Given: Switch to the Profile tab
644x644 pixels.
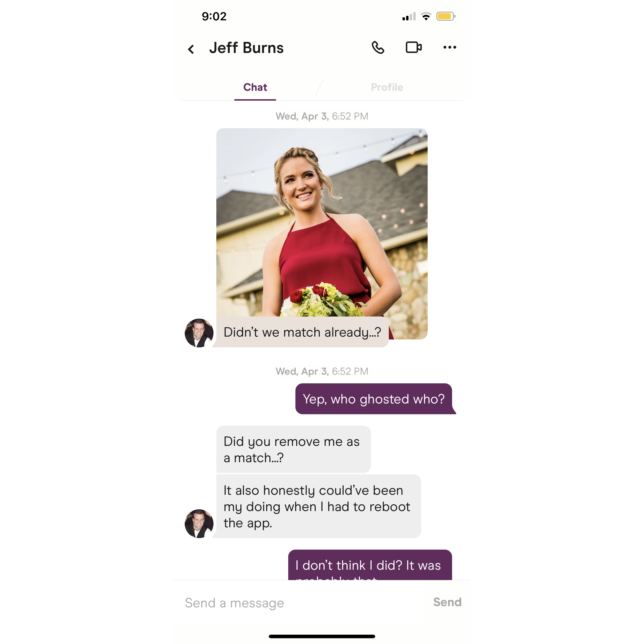Looking at the screenshot, I should pyautogui.click(x=387, y=87).
